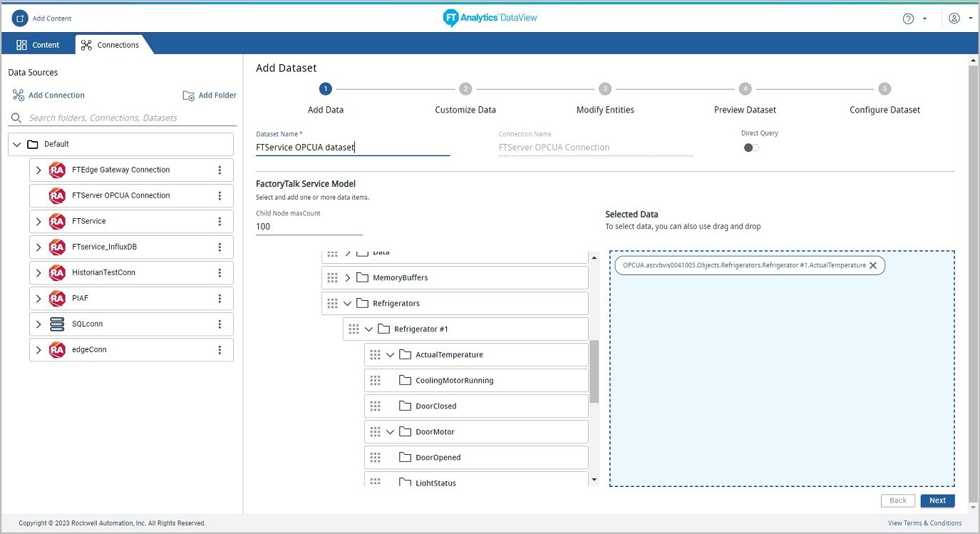Click the Child Node maxCount field
The width and height of the screenshot is (980, 534).
click(309, 227)
